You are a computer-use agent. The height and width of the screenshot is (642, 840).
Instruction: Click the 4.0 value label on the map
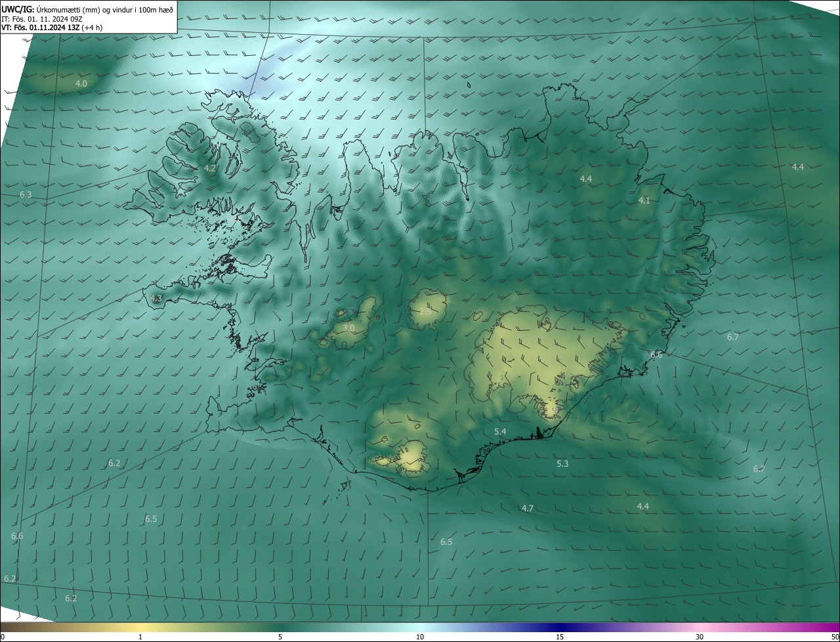81,83
